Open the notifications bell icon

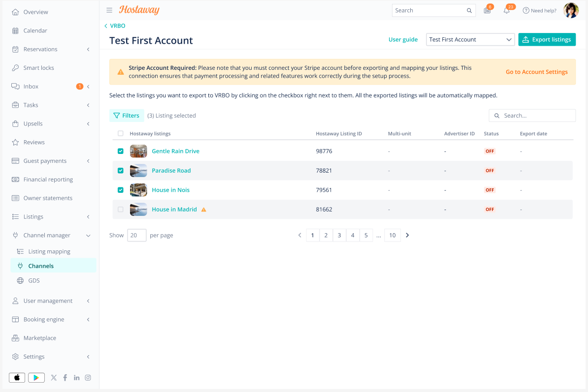507,10
